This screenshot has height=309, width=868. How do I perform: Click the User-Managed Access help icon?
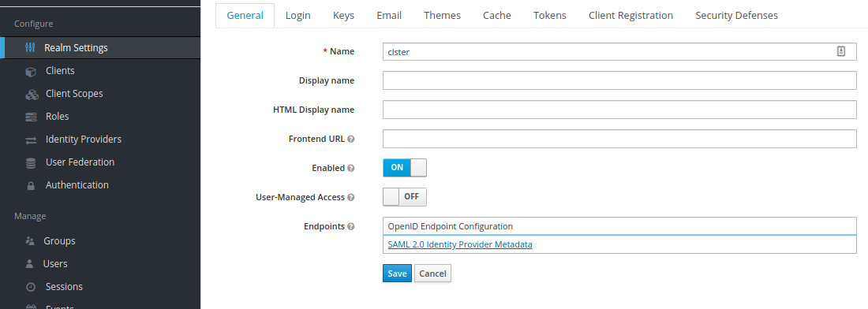click(351, 197)
